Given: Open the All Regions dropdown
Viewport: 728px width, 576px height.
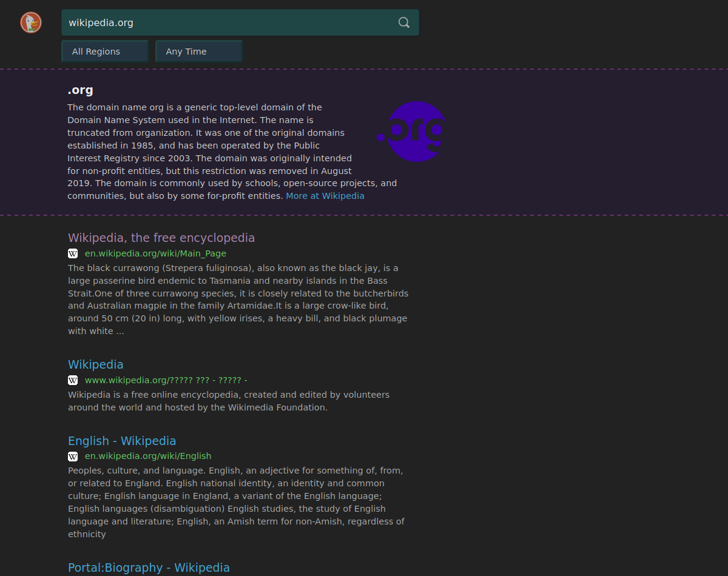Looking at the screenshot, I should [x=105, y=52].
